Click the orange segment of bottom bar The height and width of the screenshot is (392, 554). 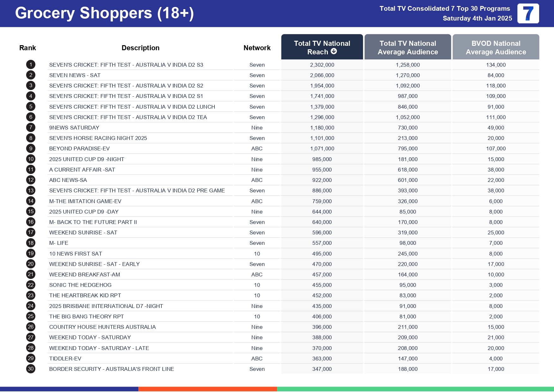pos(208,389)
